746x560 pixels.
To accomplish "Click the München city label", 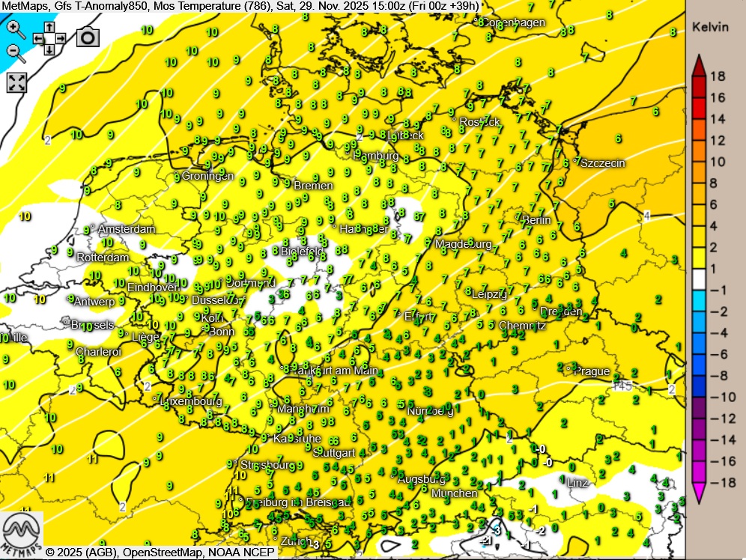I will [x=455, y=493].
